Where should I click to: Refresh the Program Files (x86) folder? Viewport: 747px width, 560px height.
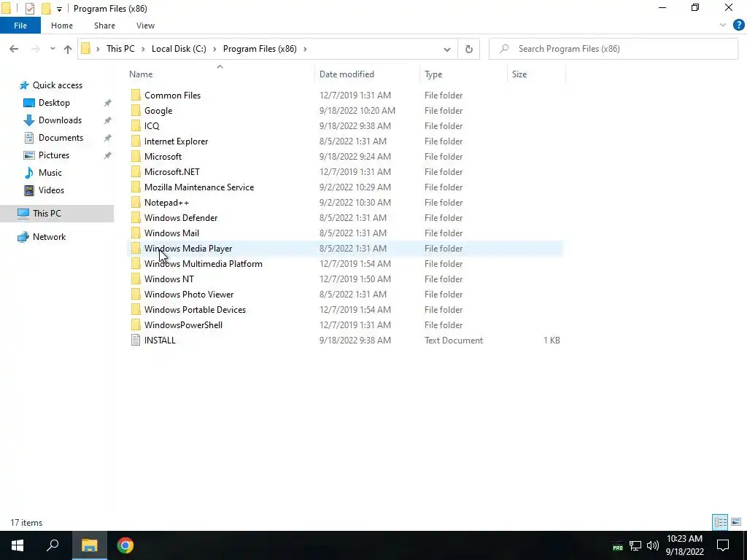pyautogui.click(x=469, y=49)
